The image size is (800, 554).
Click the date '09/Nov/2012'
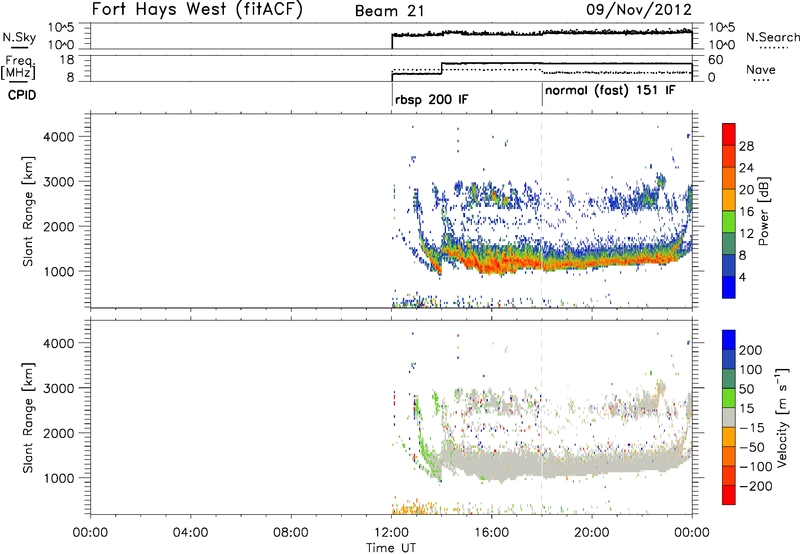tap(639, 10)
